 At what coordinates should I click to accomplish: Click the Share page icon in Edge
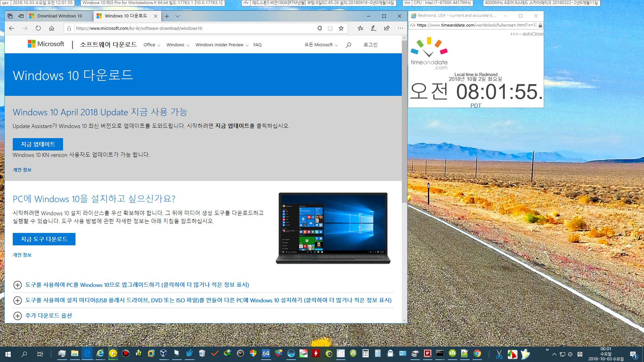387,28
